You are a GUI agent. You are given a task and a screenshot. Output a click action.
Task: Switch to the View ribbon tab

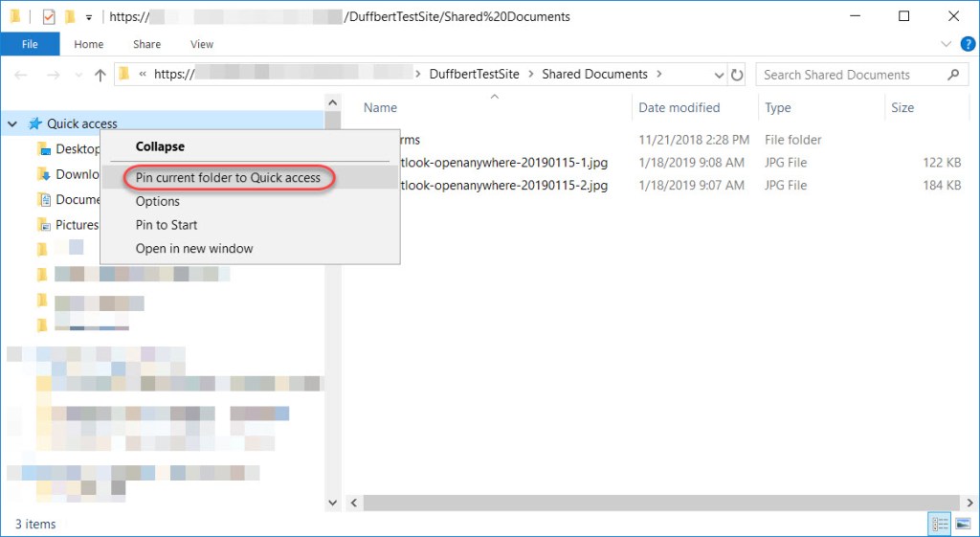[202, 44]
